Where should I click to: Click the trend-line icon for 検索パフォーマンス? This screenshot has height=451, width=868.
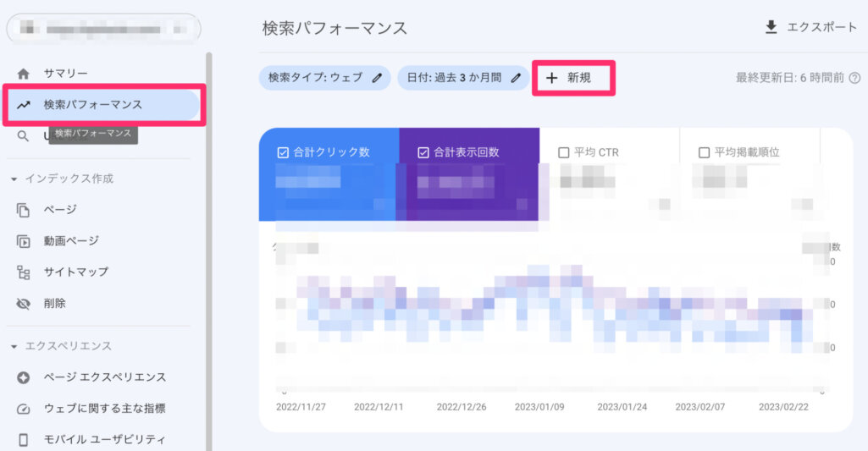[x=23, y=105]
